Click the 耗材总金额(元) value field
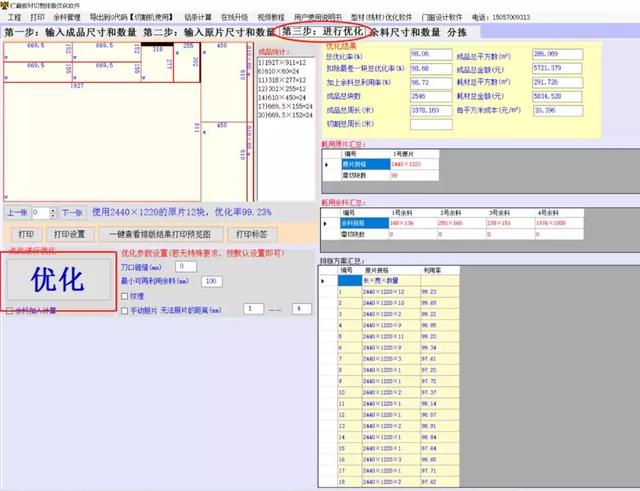This screenshot has width=640, height=491. coord(558,97)
